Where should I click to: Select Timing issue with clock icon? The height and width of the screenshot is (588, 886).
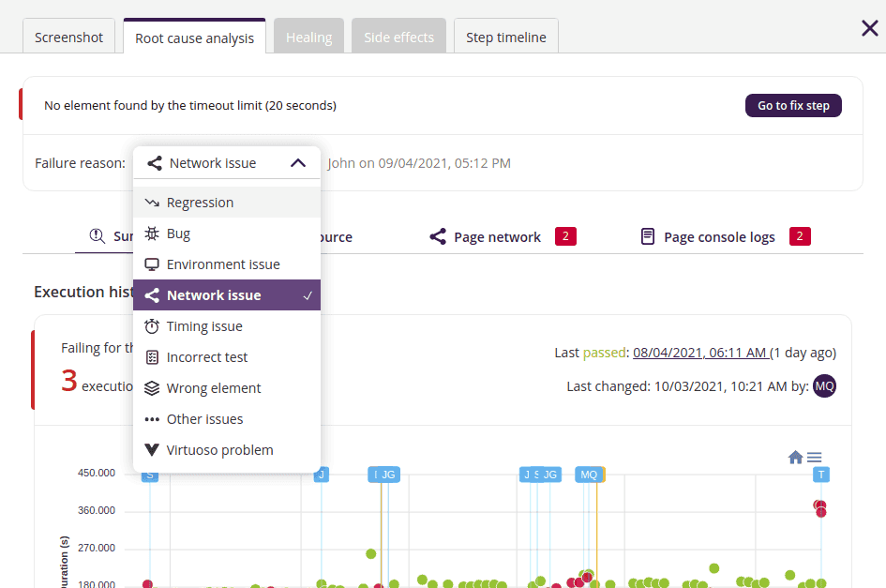point(203,326)
